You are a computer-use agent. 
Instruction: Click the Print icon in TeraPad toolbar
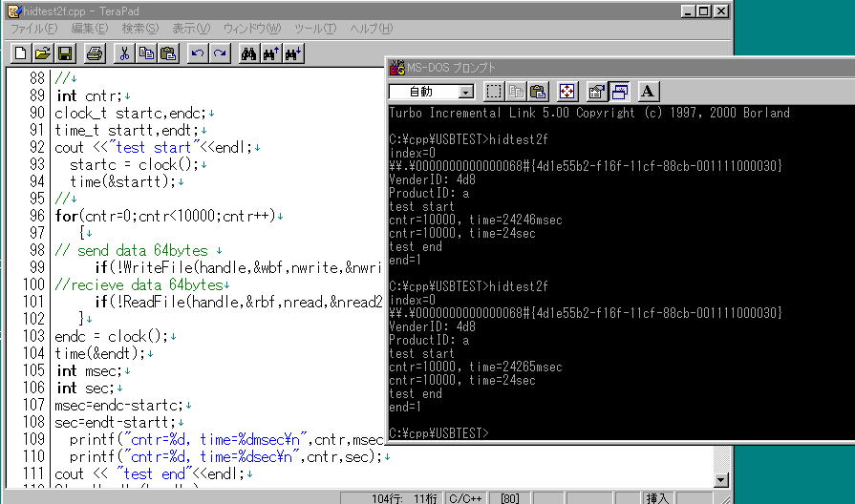(95, 53)
